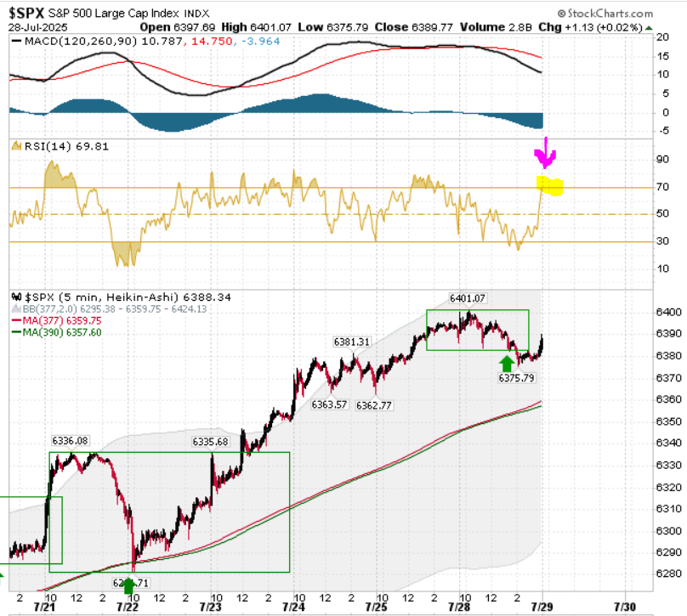Click the 6335.68 price label on chart
This screenshot has width=687, height=616.
click(x=210, y=442)
